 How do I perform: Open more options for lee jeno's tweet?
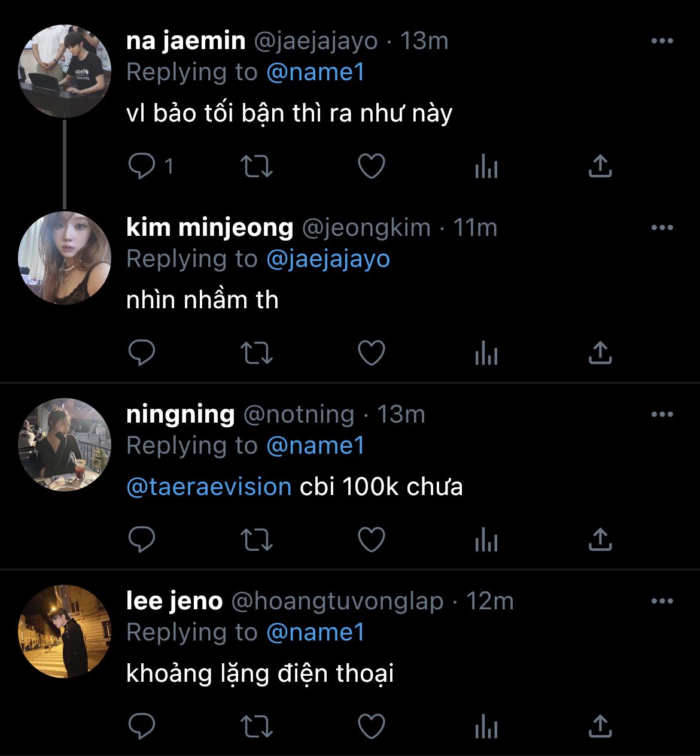point(662,602)
